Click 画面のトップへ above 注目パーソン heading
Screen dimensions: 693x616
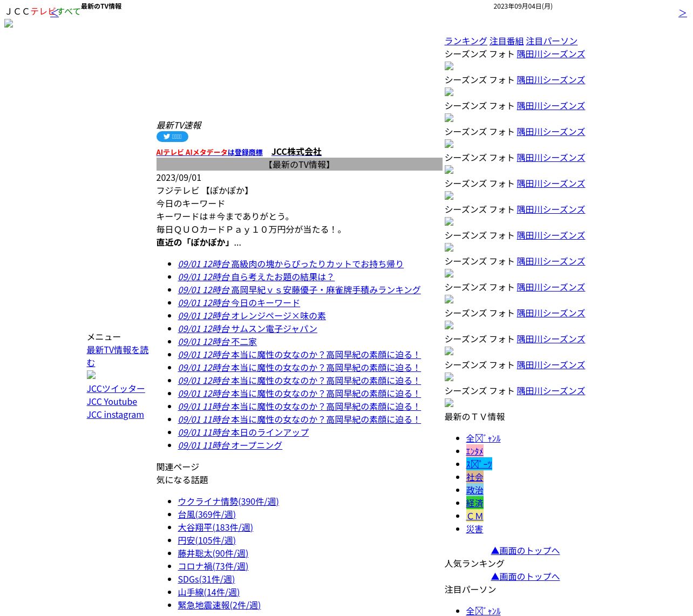click(x=525, y=577)
